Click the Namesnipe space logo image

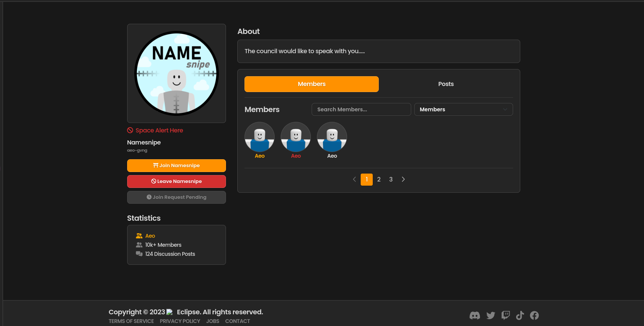point(177,73)
